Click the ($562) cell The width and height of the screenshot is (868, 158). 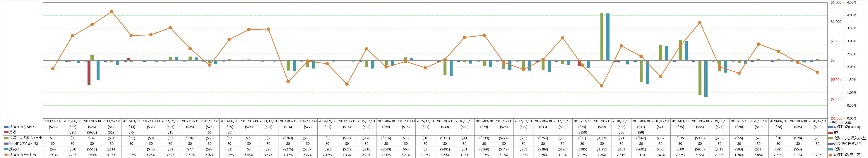[x=641, y=138]
